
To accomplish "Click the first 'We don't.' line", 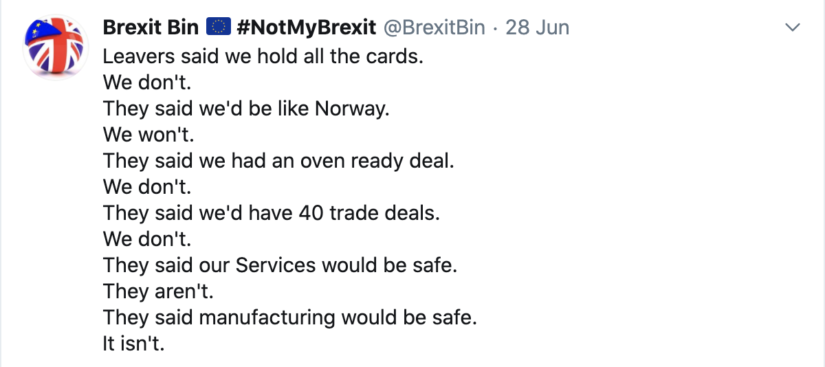I will coord(147,83).
